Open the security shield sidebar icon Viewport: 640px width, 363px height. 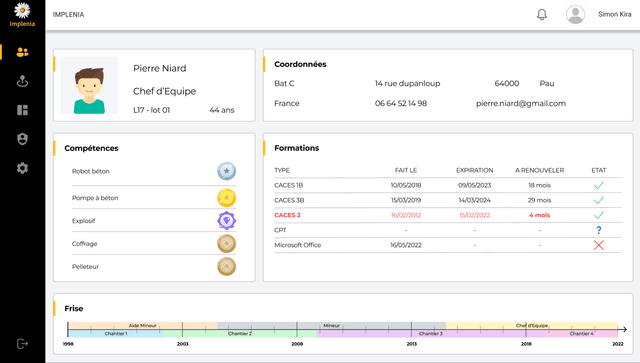coord(22,139)
